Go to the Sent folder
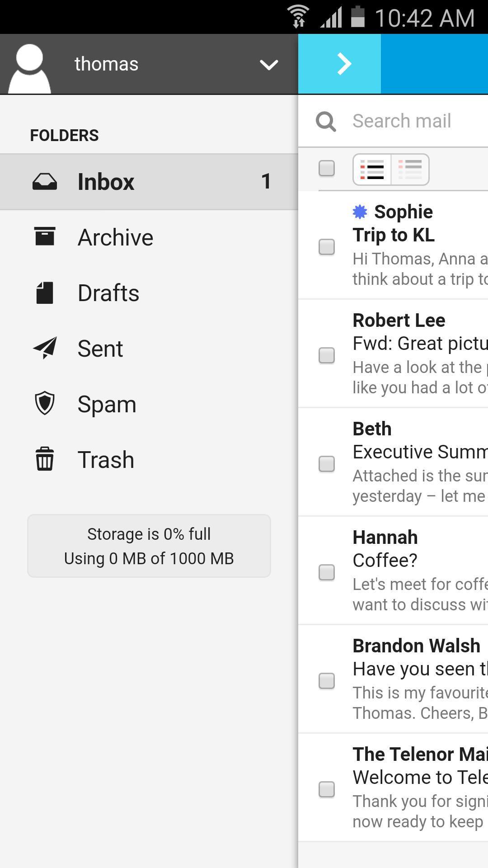Image resolution: width=488 pixels, height=868 pixels. click(x=100, y=349)
